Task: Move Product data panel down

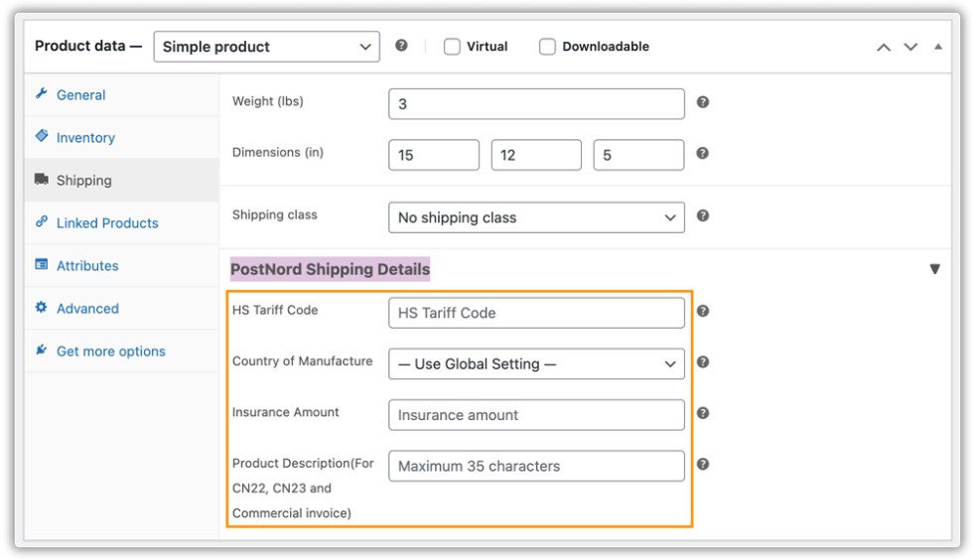Action: [910, 48]
